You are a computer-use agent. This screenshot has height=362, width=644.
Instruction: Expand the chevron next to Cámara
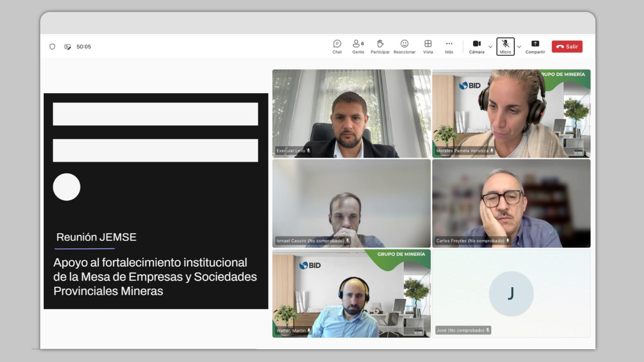pyautogui.click(x=490, y=47)
